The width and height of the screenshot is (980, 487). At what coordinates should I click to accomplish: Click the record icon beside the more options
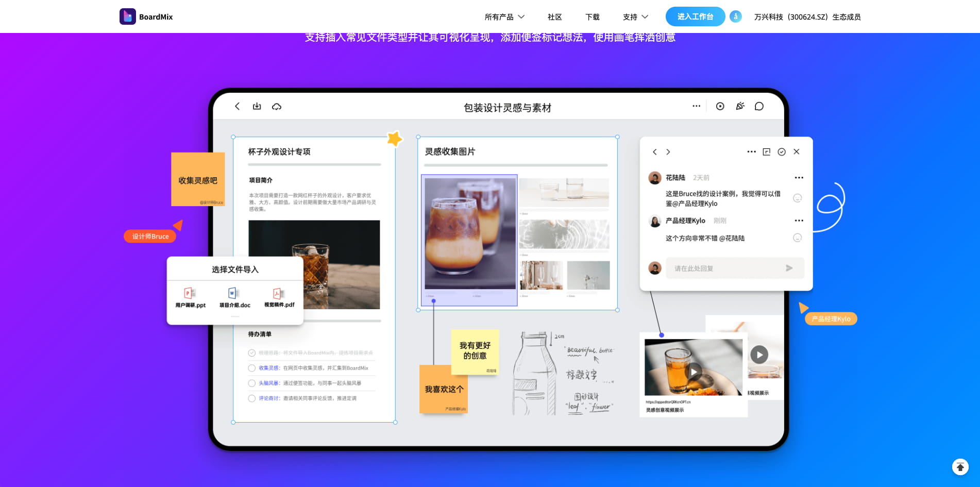(720, 106)
